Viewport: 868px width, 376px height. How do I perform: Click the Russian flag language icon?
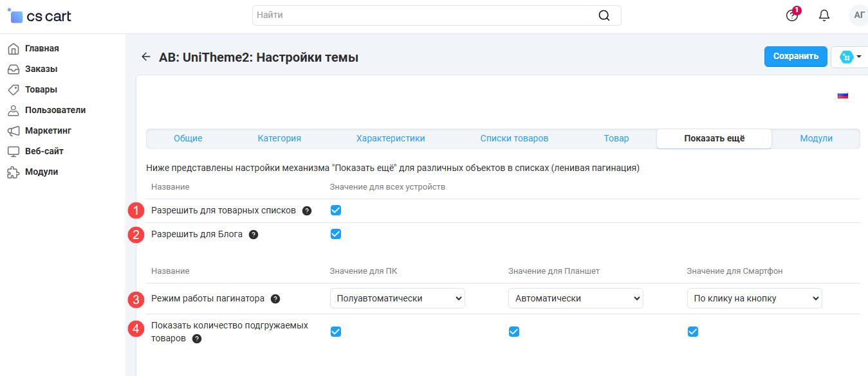[x=842, y=95]
